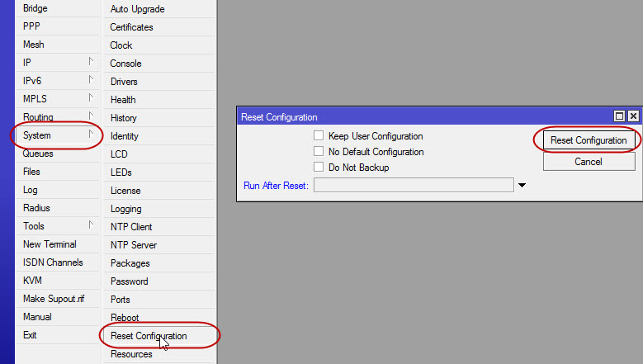Expand the Routing submenu arrow

click(91, 116)
